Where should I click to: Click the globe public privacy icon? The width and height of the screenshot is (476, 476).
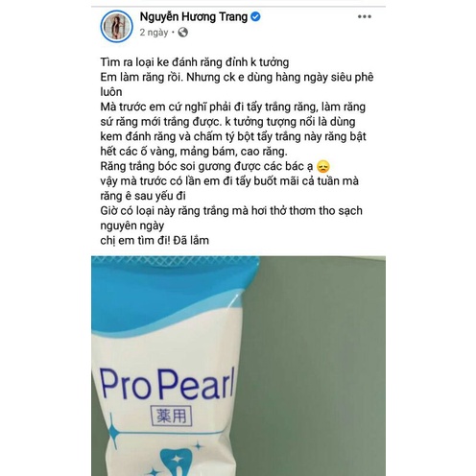[182, 33]
